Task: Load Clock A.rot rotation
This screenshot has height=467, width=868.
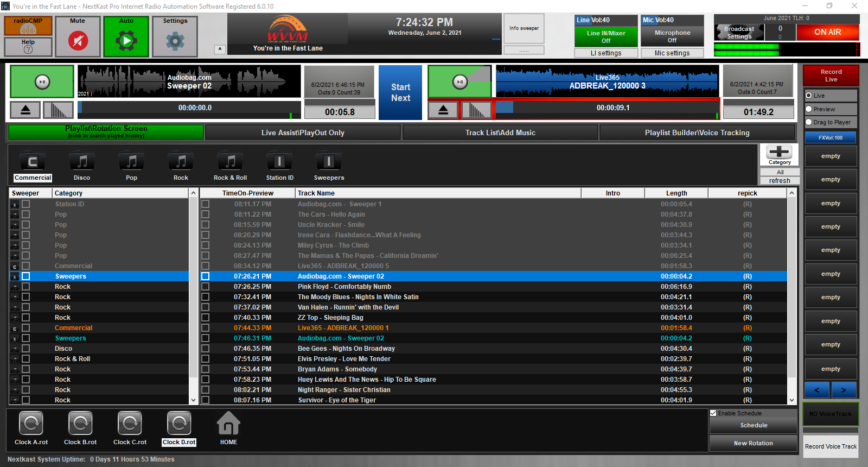Action: tap(31, 428)
